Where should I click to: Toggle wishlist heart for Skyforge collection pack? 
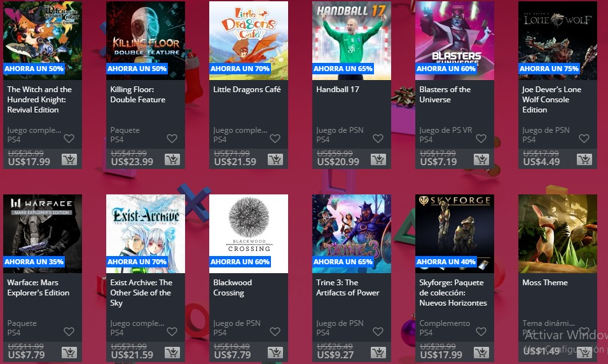pyautogui.click(x=481, y=332)
